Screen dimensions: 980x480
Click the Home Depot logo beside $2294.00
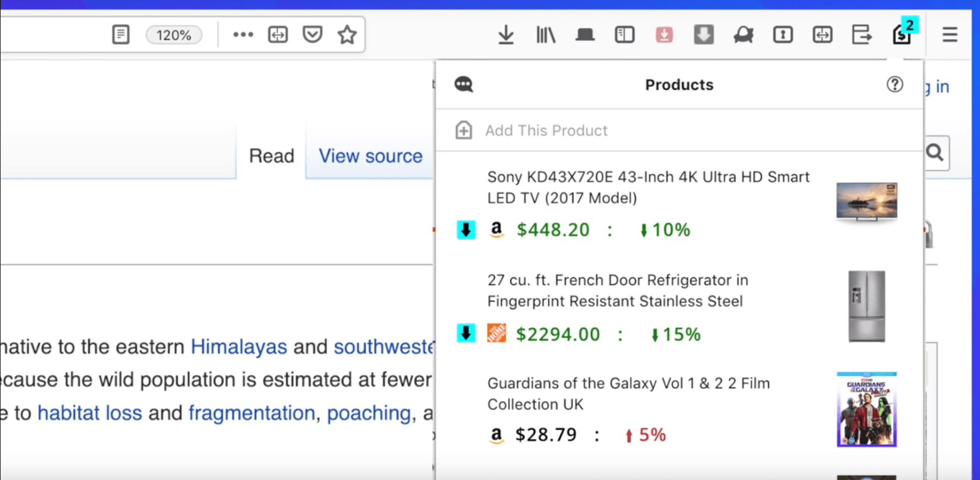[x=497, y=333]
